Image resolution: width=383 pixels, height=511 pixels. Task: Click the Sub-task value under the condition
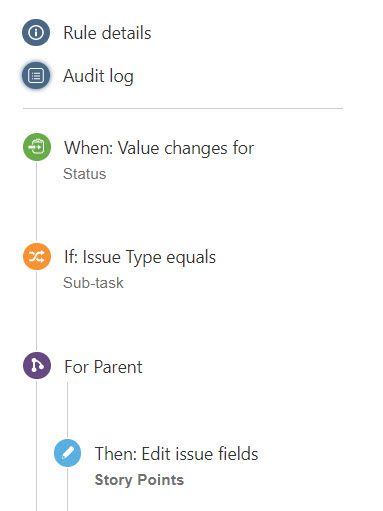pyautogui.click(x=93, y=283)
